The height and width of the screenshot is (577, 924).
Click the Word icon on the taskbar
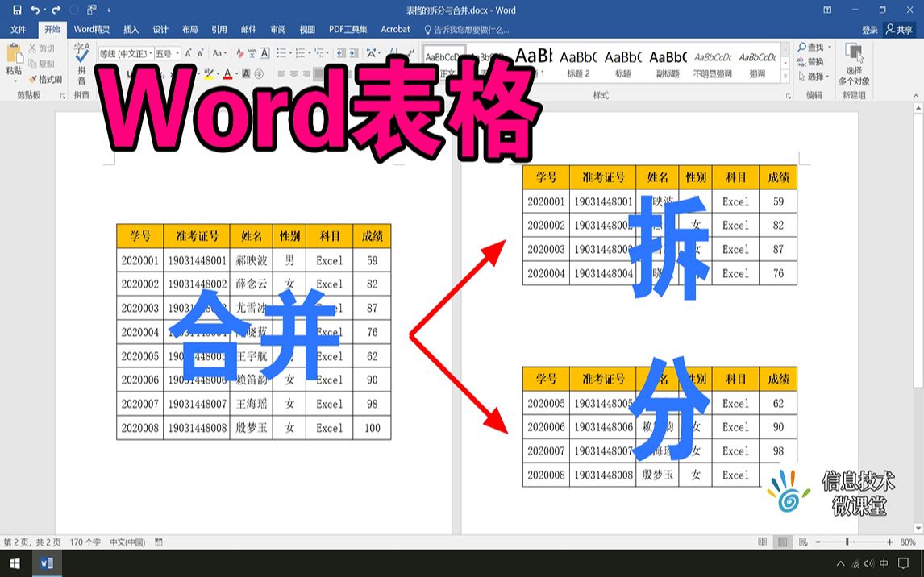click(45, 563)
